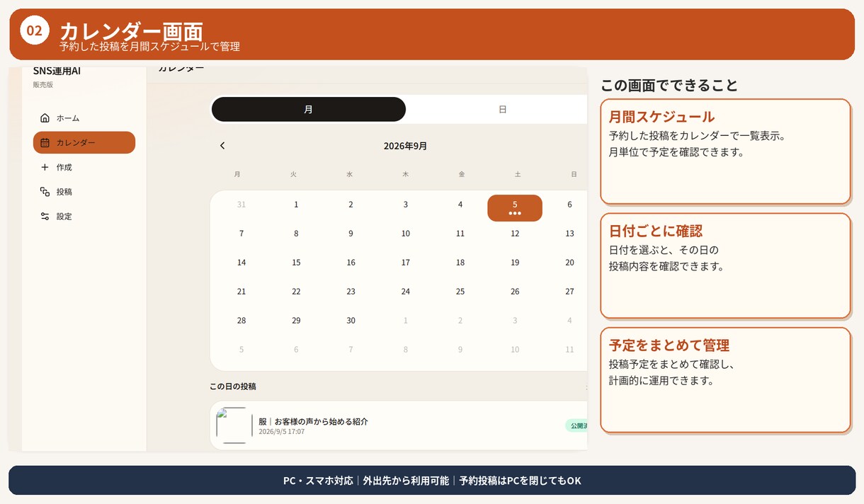
Task: Click the green 公開済 status badge
Action: [576, 425]
